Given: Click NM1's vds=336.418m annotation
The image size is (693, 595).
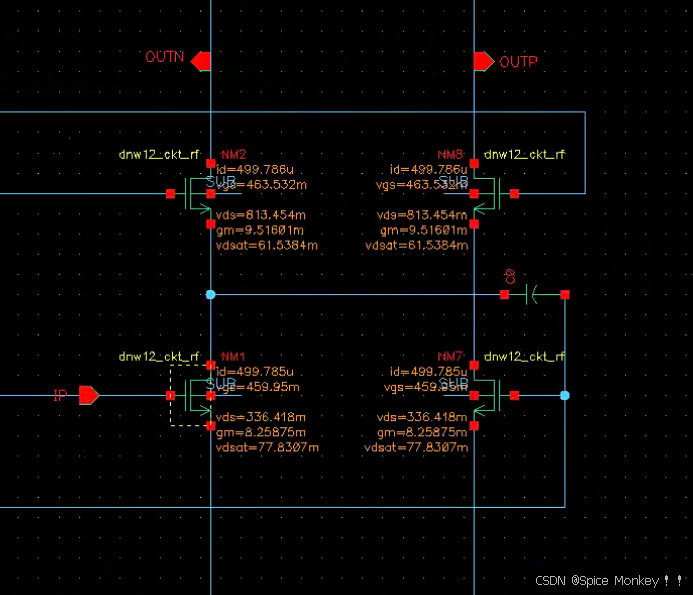Looking at the screenshot, I should coord(261,417).
